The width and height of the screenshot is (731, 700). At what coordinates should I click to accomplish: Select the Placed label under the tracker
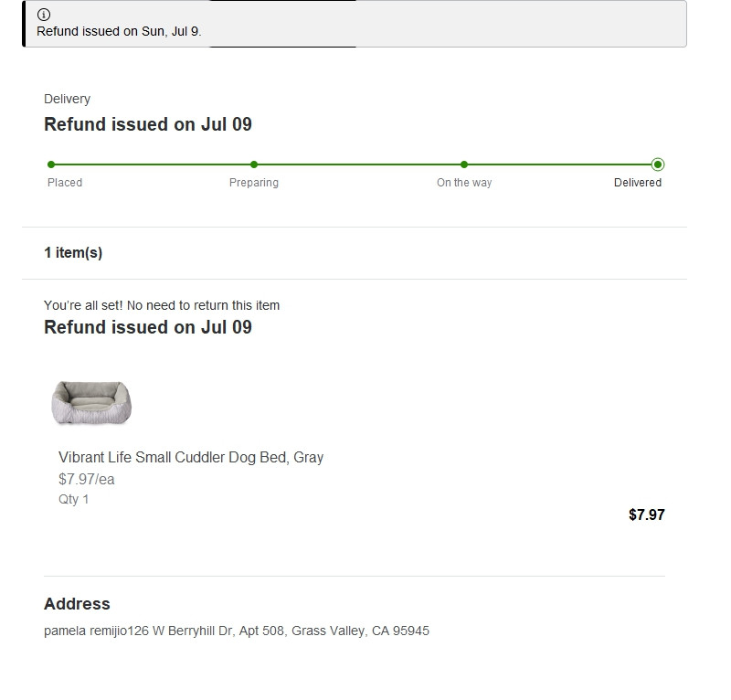(x=65, y=183)
